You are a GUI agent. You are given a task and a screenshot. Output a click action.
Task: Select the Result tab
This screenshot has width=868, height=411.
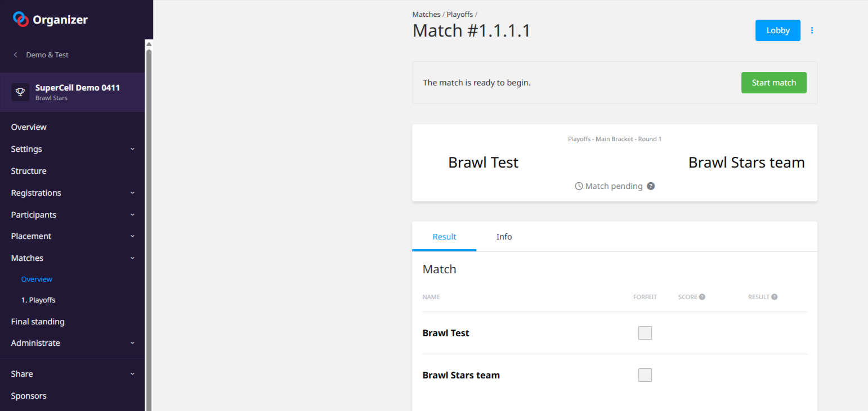click(444, 237)
